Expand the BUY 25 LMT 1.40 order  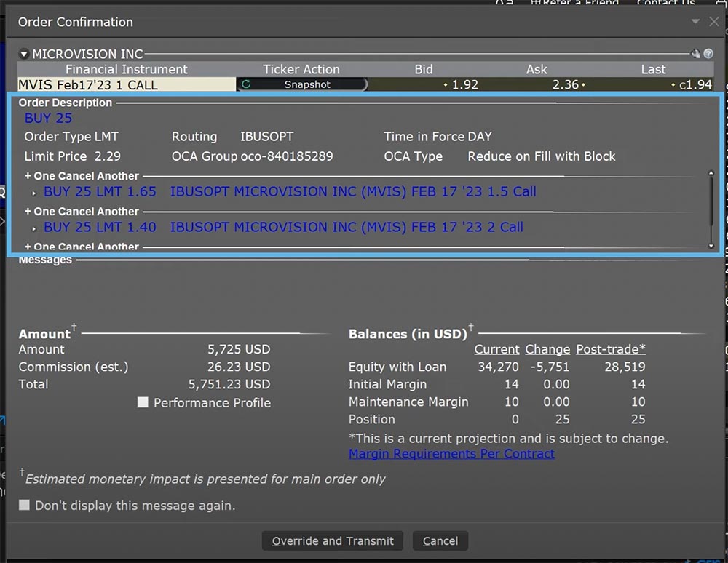coord(34,228)
